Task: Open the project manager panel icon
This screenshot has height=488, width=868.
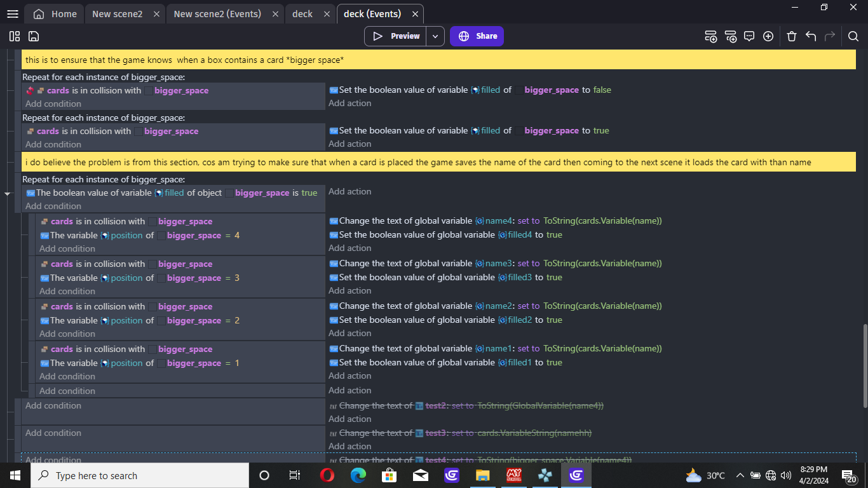Action: click(x=15, y=36)
